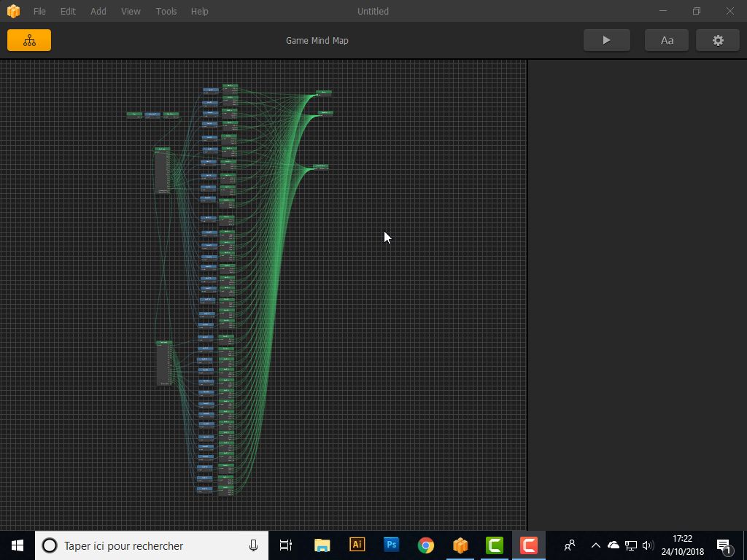Select the topmost right-side green node
The width and height of the screenshot is (747, 560).
(x=324, y=93)
